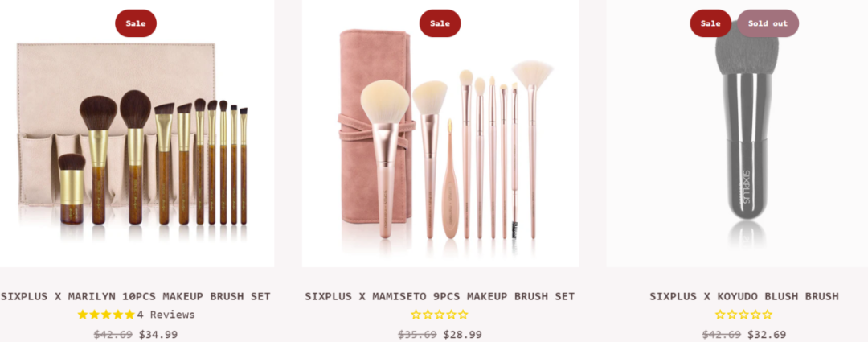This screenshot has width=868, height=342.
Task: Open SIXPLUS X KOYUDO BLUSH BRUSH title
Action: tap(744, 296)
